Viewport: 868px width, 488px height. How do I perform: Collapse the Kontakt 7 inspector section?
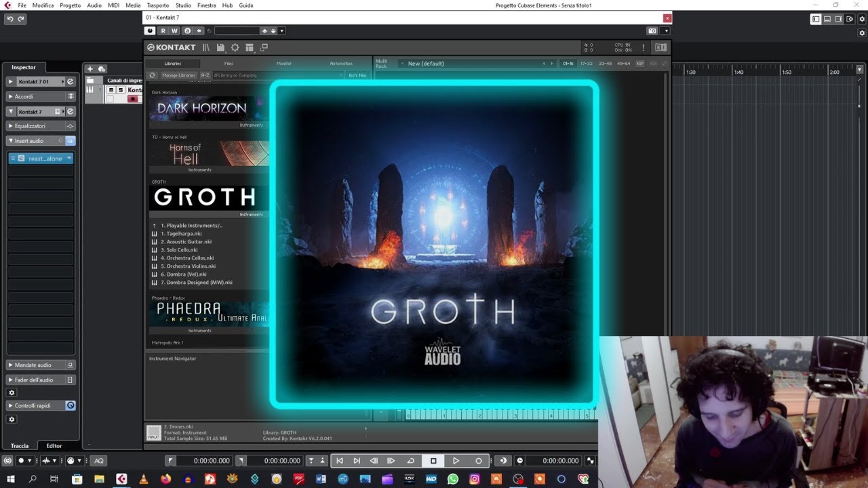11,111
